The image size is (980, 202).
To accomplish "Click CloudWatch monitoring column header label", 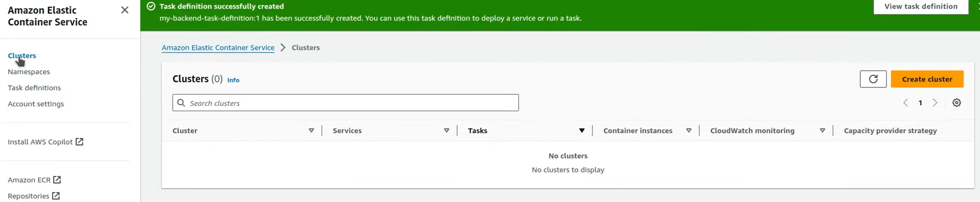I will click(752, 131).
